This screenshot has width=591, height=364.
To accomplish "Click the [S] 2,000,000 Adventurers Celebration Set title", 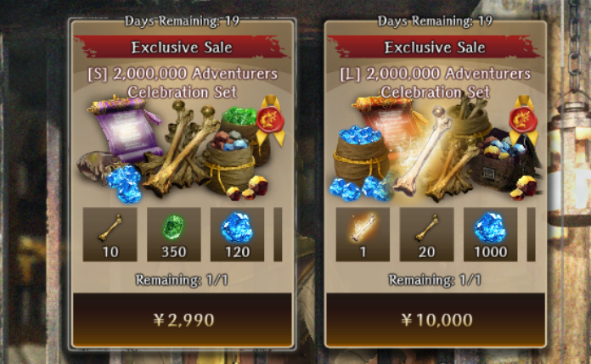I will 183,82.
